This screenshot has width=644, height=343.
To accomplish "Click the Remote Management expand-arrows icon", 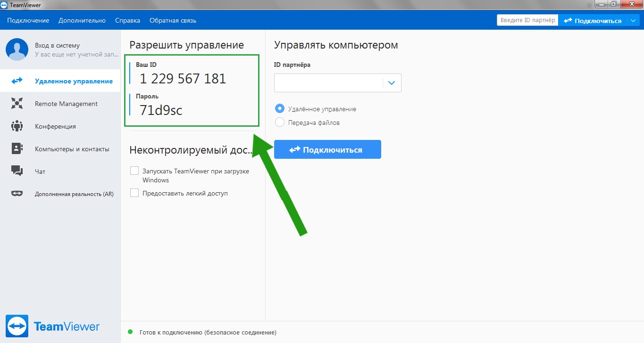I will tap(17, 104).
